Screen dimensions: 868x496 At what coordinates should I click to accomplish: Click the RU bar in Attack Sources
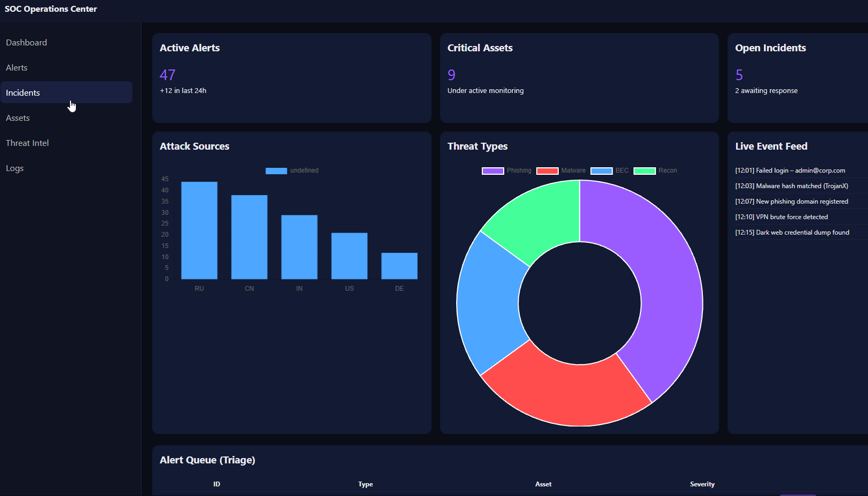pyautogui.click(x=199, y=230)
